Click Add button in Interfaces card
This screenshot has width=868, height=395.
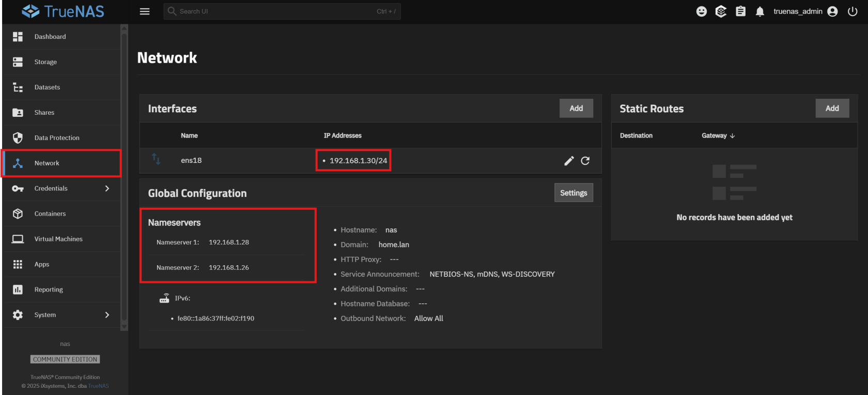[576, 109]
